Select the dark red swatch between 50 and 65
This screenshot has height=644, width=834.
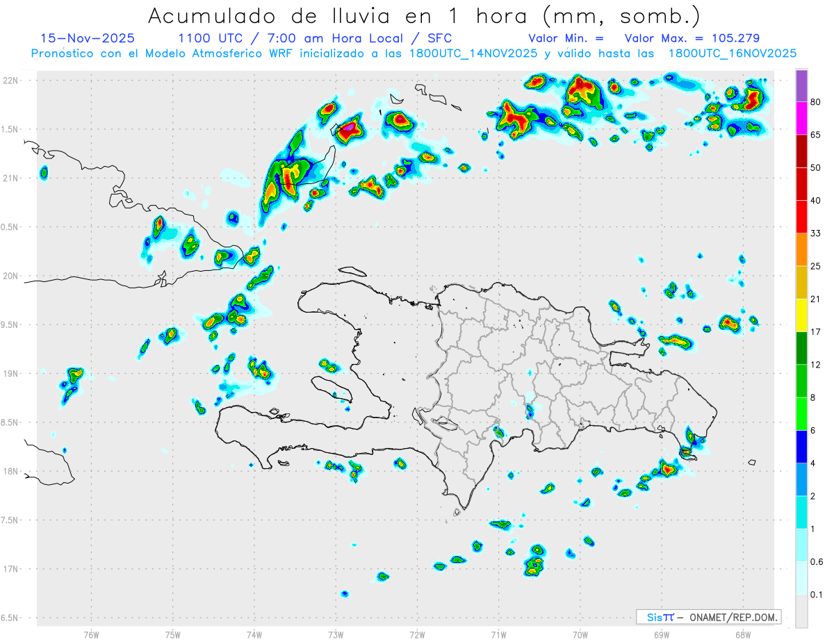801,151
